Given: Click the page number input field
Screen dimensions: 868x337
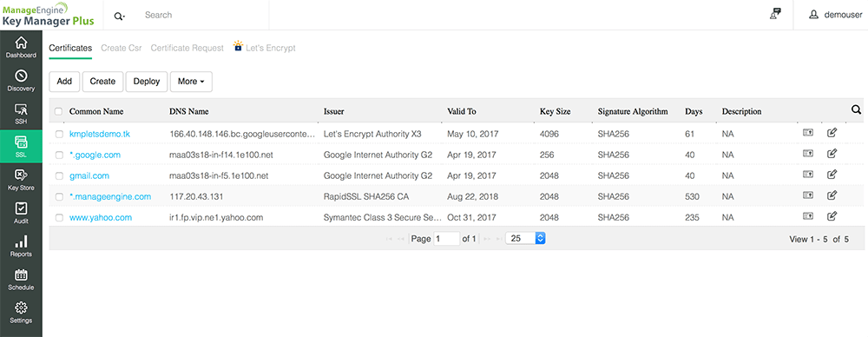Looking at the screenshot, I should pyautogui.click(x=446, y=238).
